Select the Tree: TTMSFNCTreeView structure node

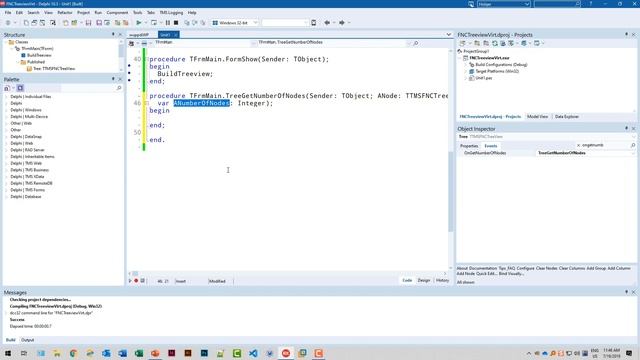pyautogui.click(x=54, y=69)
